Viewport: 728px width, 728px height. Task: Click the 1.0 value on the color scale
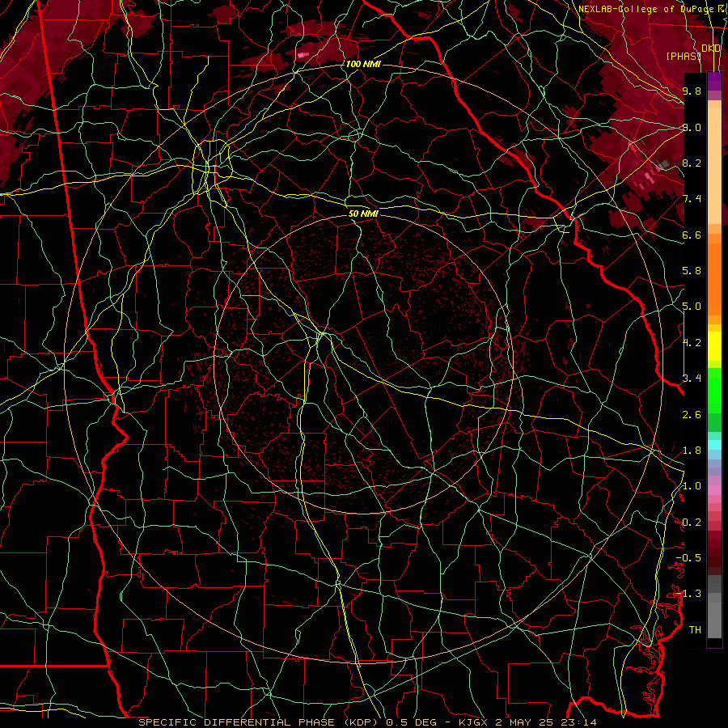tap(692, 486)
